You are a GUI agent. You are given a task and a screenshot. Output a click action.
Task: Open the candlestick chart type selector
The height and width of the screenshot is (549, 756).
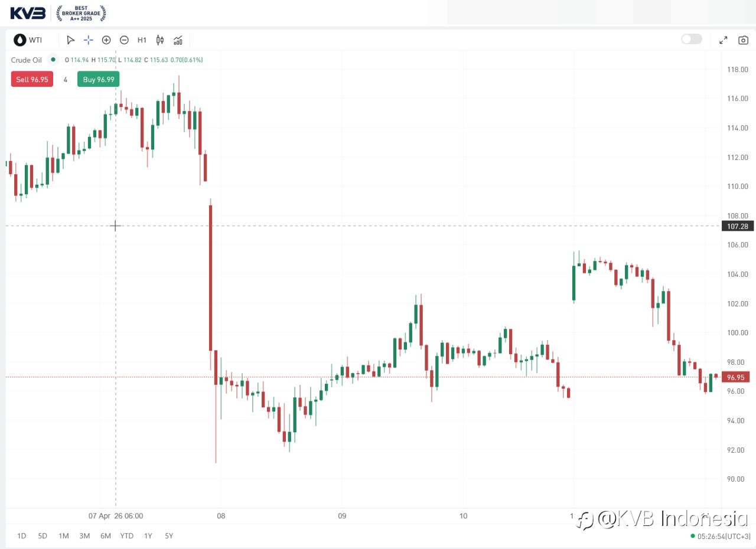(x=160, y=40)
